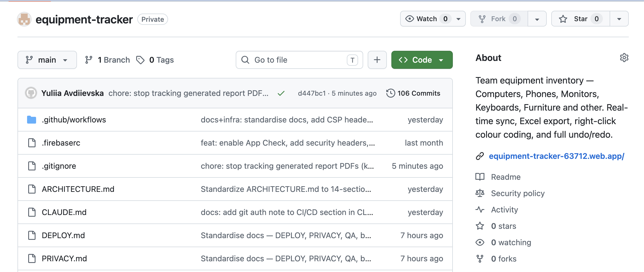View the 1 Branch list
The height and width of the screenshot is (272, 644).
coord(107,60)
